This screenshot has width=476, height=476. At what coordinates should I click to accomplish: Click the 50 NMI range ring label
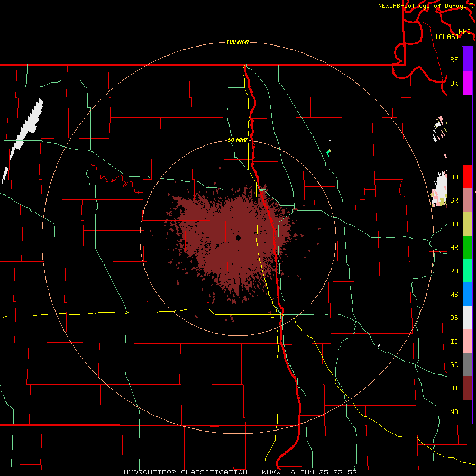tap(237, 140)
